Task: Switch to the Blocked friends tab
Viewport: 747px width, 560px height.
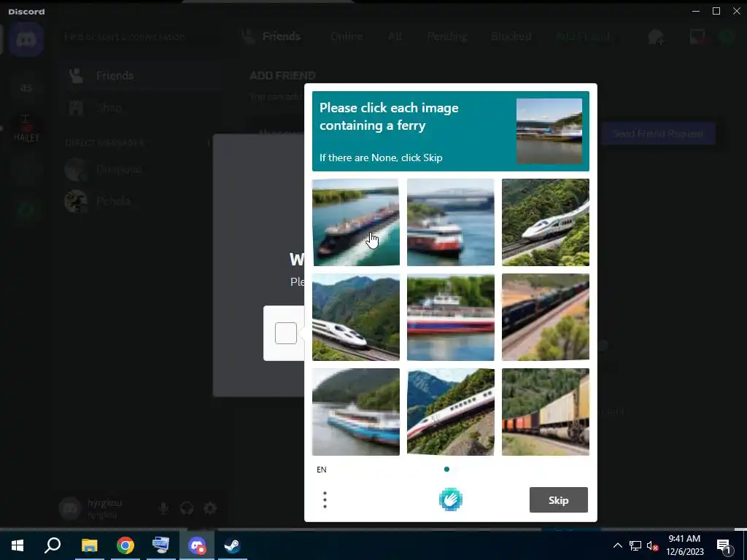Action: point(511,36)
